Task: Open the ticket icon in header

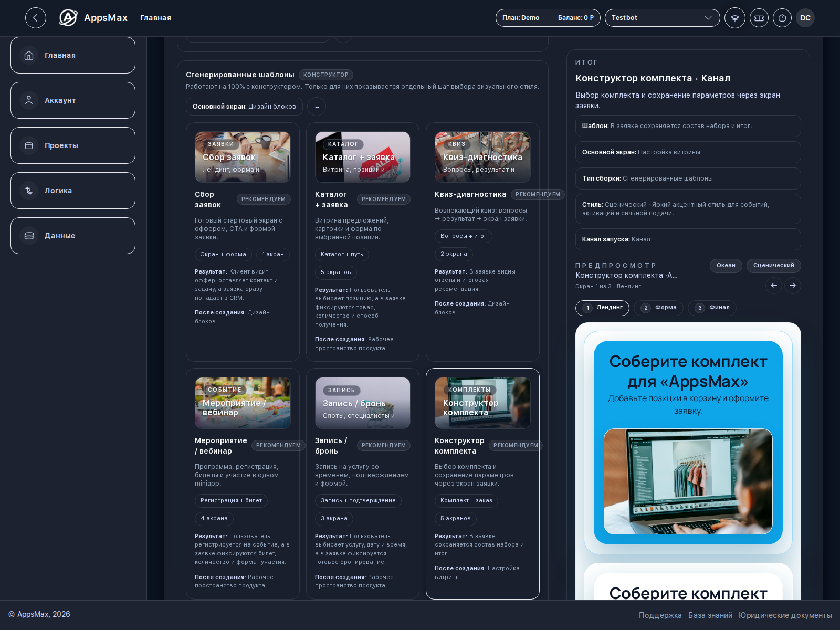Action: tap(759, 18)
